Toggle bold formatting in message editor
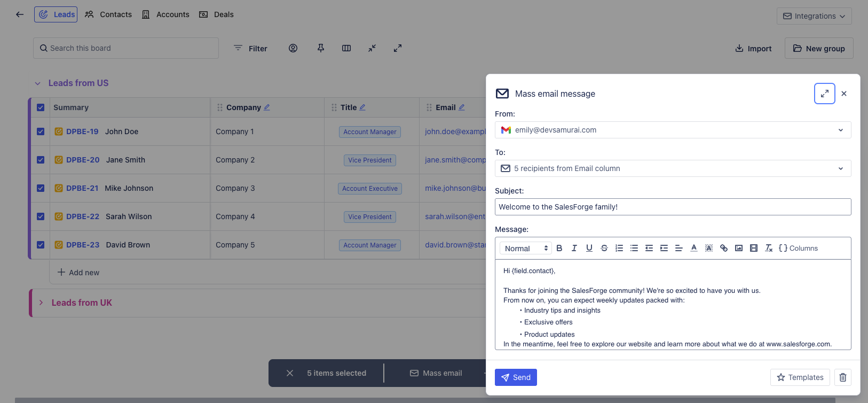This screenshot has height=403, width=868. (559, 248)
